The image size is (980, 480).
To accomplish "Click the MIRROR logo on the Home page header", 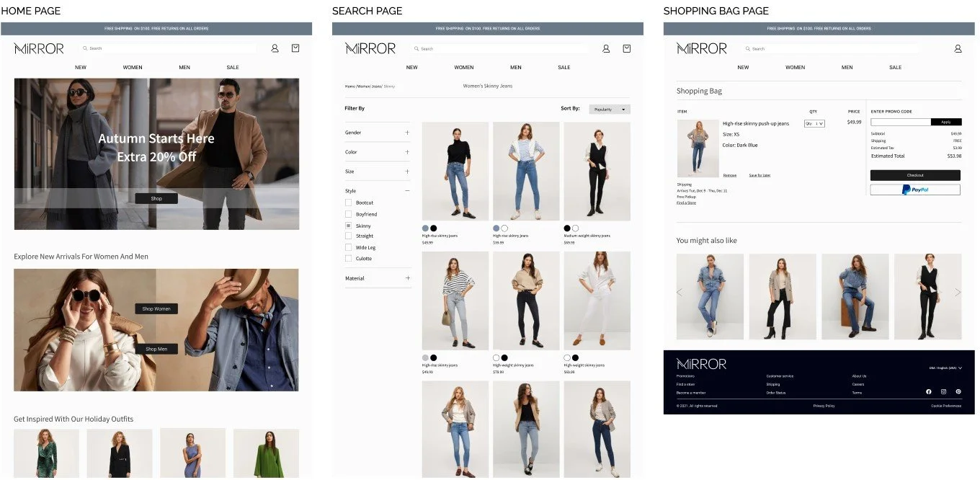I will click(39, 48).
